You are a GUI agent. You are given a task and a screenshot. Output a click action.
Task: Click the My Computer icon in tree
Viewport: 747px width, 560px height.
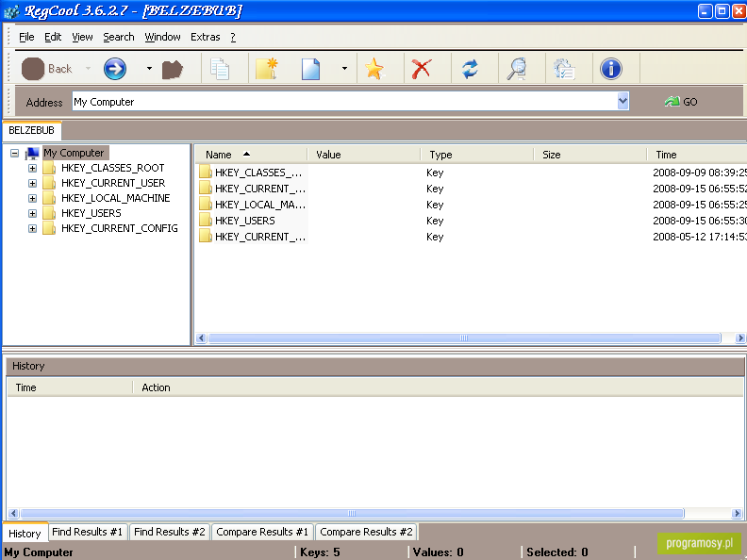point(32,154)
